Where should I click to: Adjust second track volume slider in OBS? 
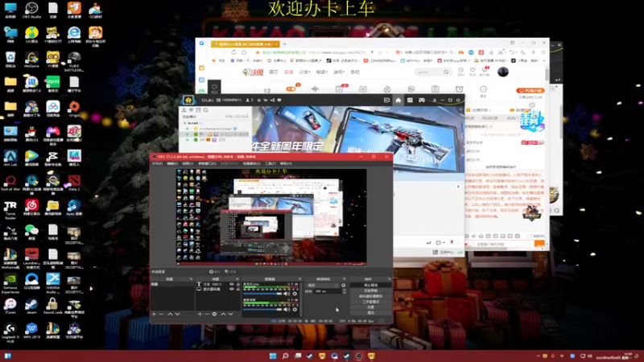coord(262,310)
